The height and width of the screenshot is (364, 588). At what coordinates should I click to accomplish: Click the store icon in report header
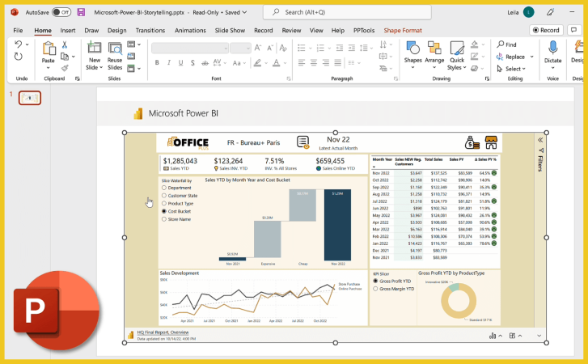click(490, 142)
